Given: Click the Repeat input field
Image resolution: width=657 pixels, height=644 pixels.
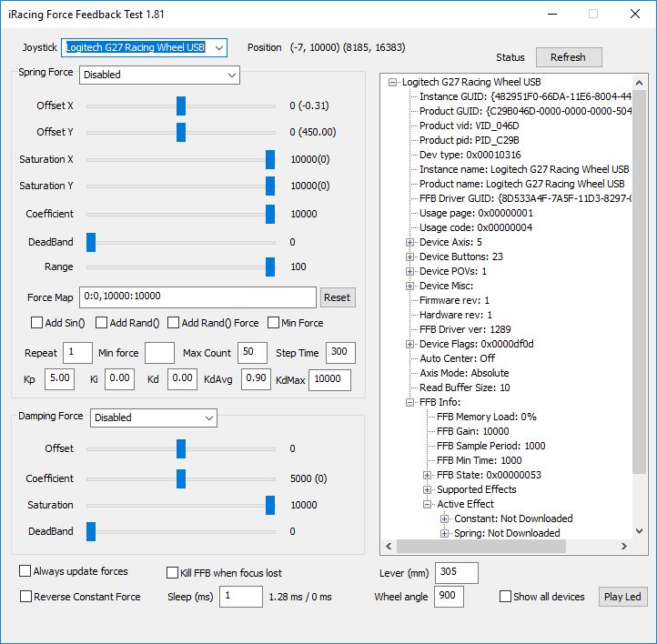Looking at the screenshot, I should pyautogui.click(x=77, y=353).
